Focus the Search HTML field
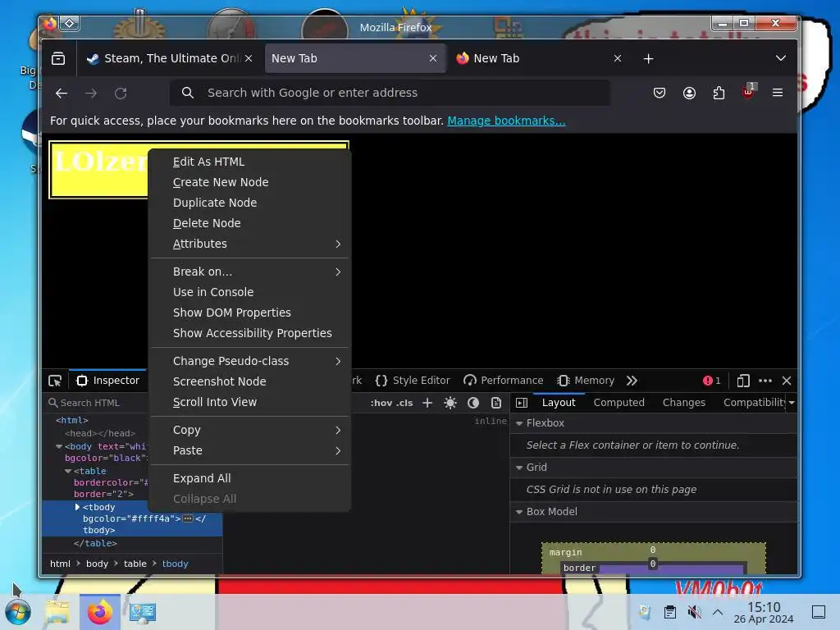 [97, 403]
